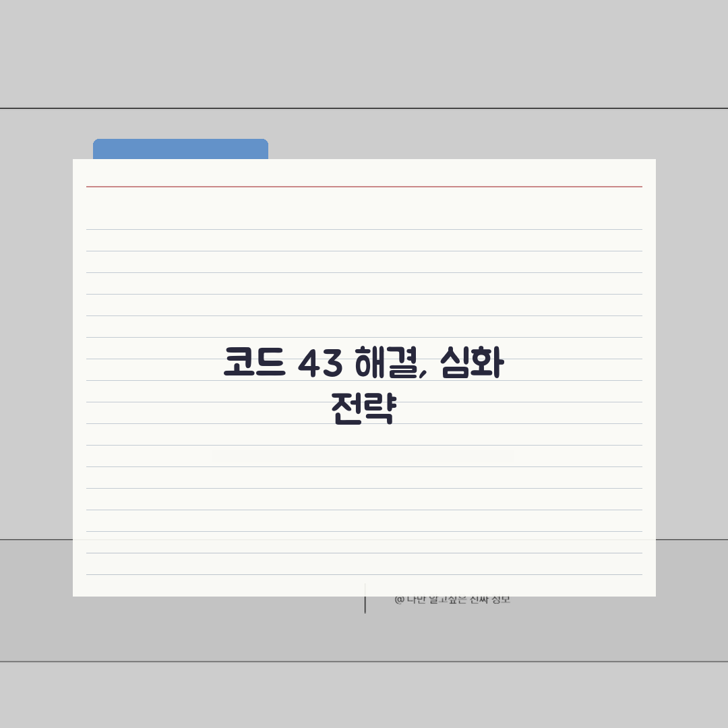Image resolution: width=728 pixels, height=728 pixels.
Task: Select the blue folder tab above the card
Action: coord(181,149)
